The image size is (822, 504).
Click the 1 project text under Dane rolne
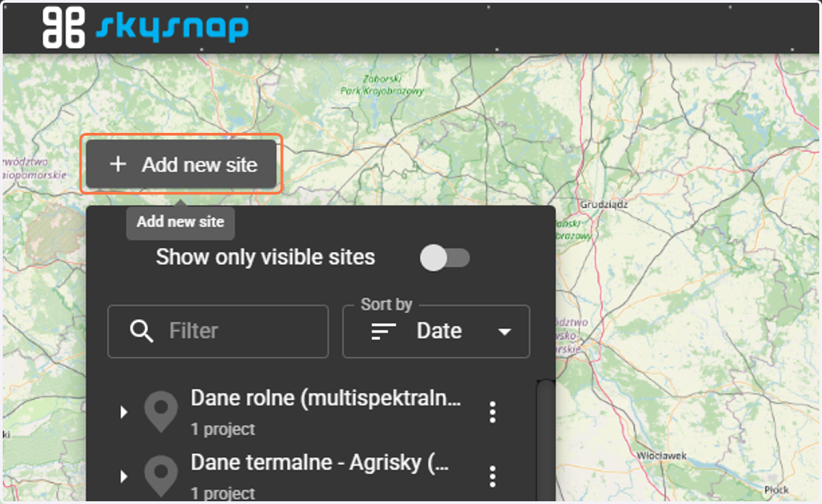pyautogui.click(x=223, y=429)
